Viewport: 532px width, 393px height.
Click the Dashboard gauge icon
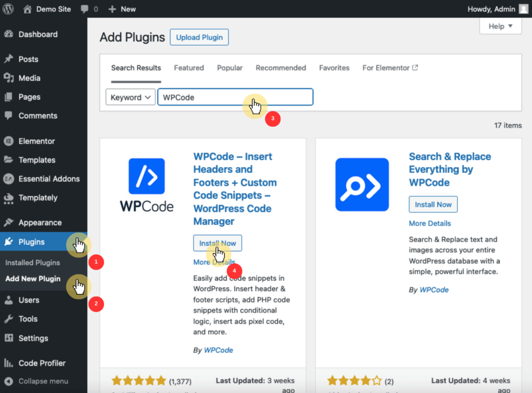(9, 34)
